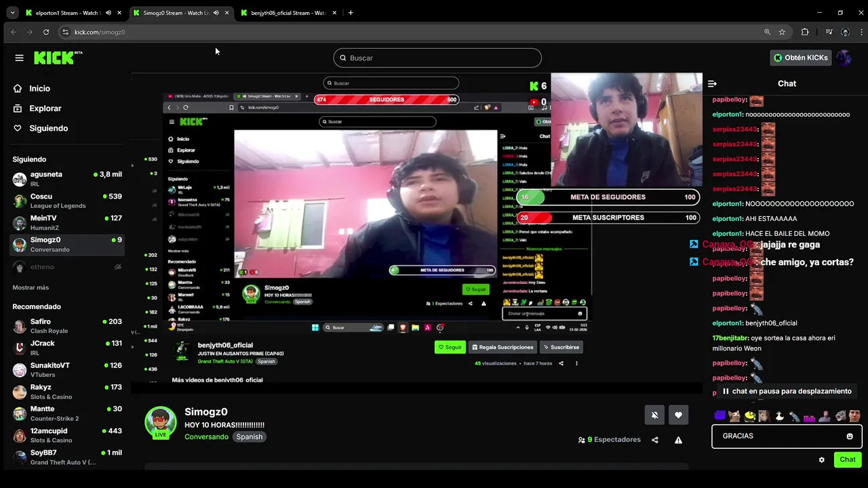Insert the pop cat emote
The image size is (868, 488).
[734, 415]
